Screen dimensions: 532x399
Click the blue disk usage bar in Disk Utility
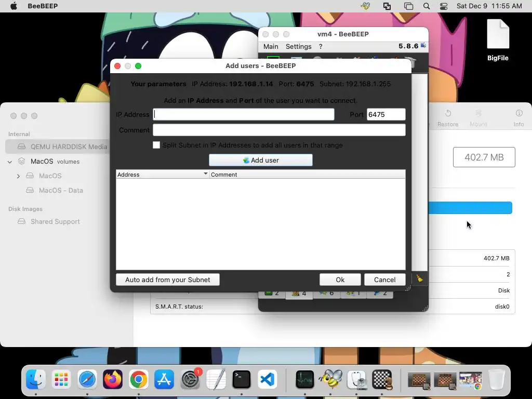click(470, 208)
